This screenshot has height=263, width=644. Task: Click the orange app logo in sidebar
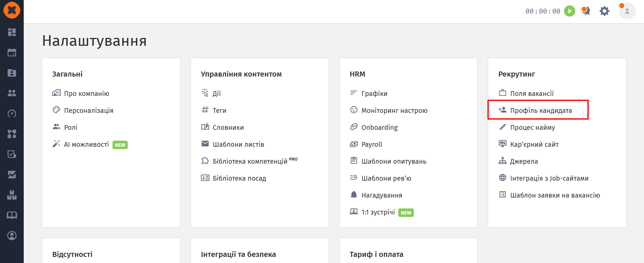pos(12,10)
